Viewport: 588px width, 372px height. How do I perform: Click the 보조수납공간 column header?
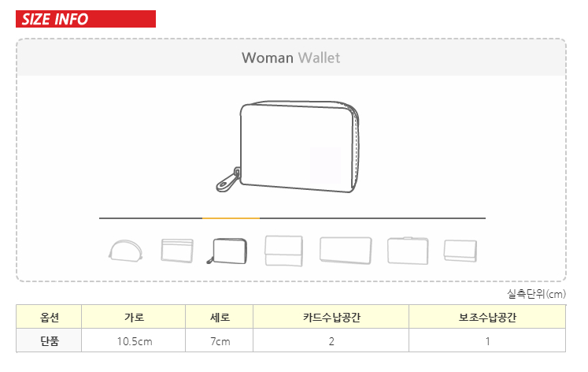coord(487,318)
